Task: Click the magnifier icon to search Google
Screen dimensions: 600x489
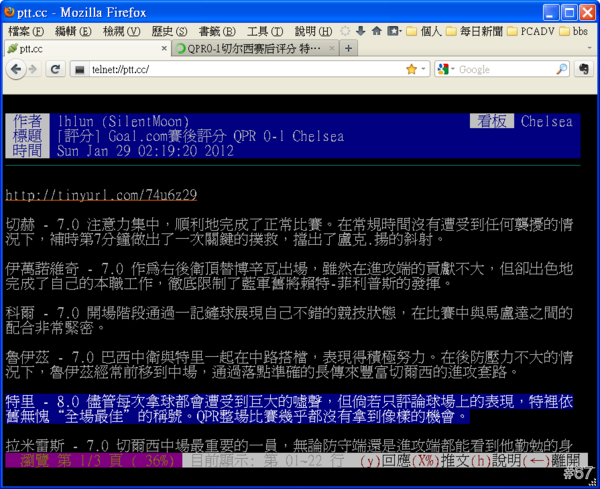Action: pos(561,69)
